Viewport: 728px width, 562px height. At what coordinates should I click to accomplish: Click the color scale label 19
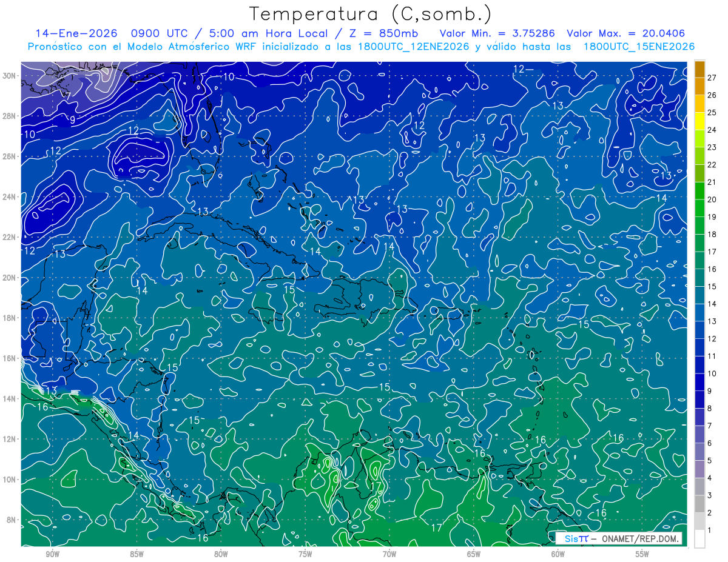[x=712, y=217]
